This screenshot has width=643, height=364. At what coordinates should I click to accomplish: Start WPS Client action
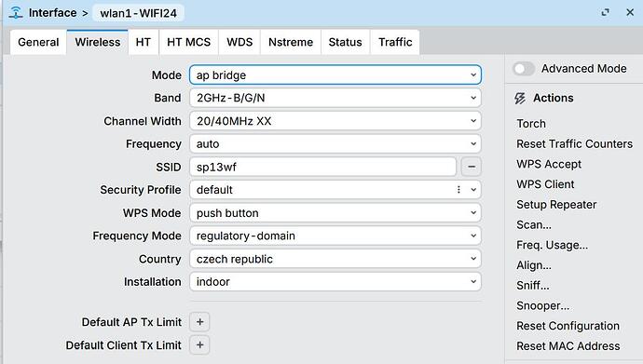coord(545,184)
